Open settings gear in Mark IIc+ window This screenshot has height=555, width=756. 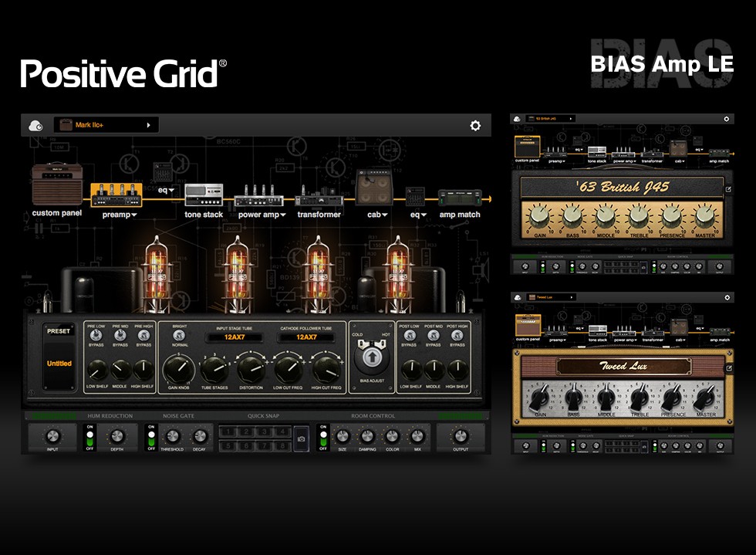click(x=475, y=126)
